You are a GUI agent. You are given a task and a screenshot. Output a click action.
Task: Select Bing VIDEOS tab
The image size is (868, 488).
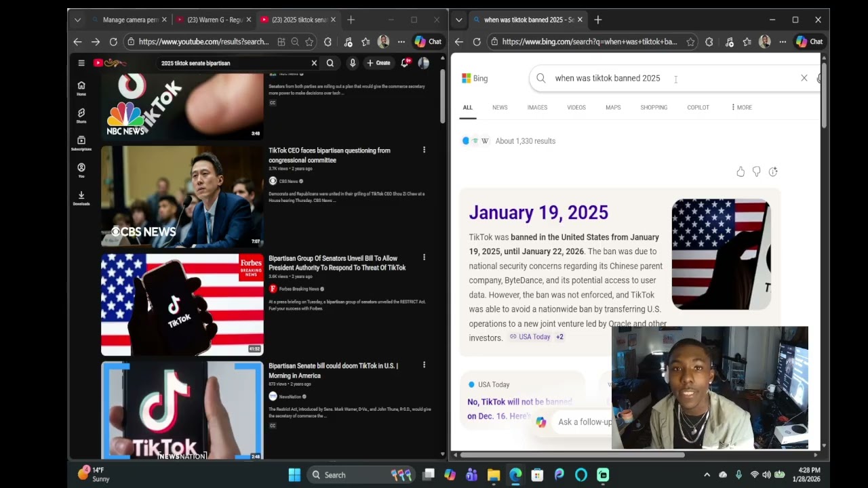576,107
